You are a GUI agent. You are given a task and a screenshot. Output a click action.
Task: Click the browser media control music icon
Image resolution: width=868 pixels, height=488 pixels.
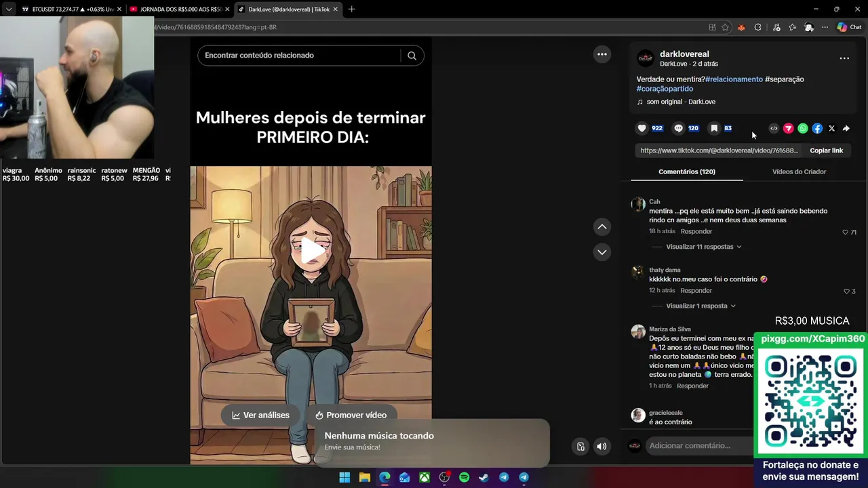776,27
